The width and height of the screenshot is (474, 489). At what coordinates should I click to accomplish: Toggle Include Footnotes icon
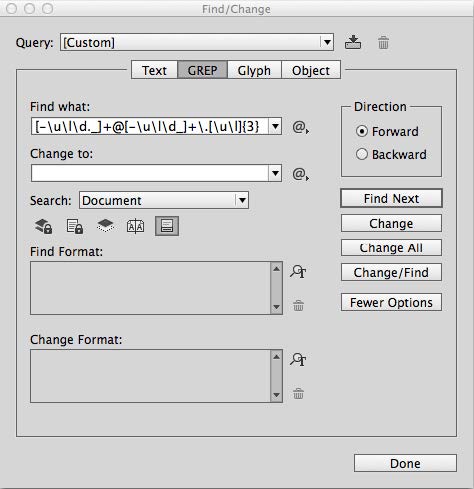[x=167, y=226]
